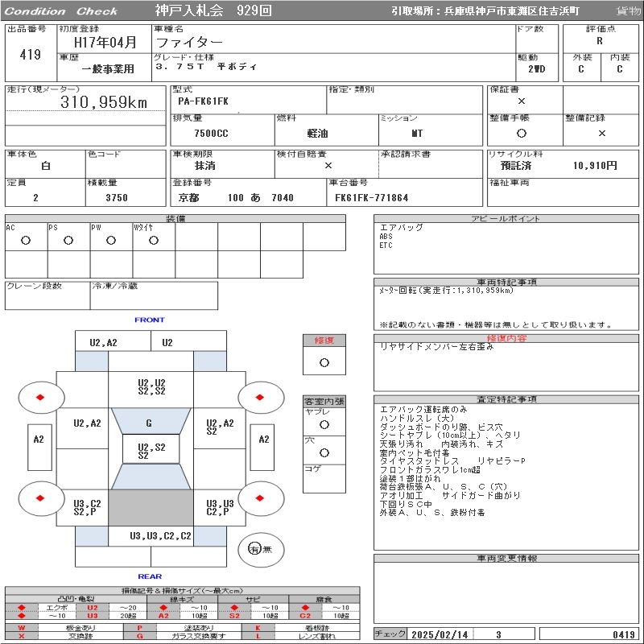The width and height of the screenshot is (644, 644).
Task: Select the AC equipment circle mark
Action: coord(26,241)
